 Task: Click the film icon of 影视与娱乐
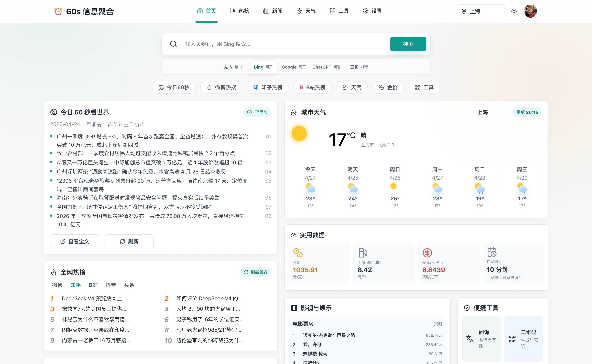pyautogui.click(x=294, y=308)
